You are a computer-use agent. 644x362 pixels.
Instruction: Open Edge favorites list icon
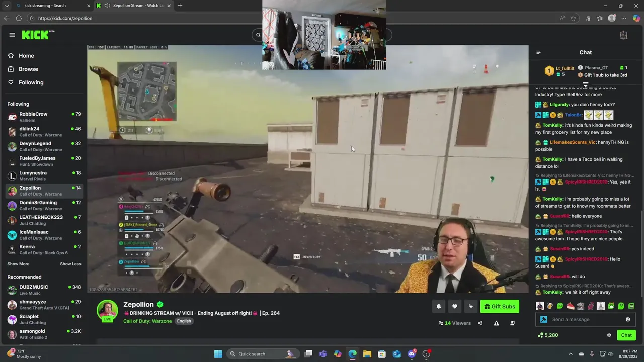(x=600, y=18)
